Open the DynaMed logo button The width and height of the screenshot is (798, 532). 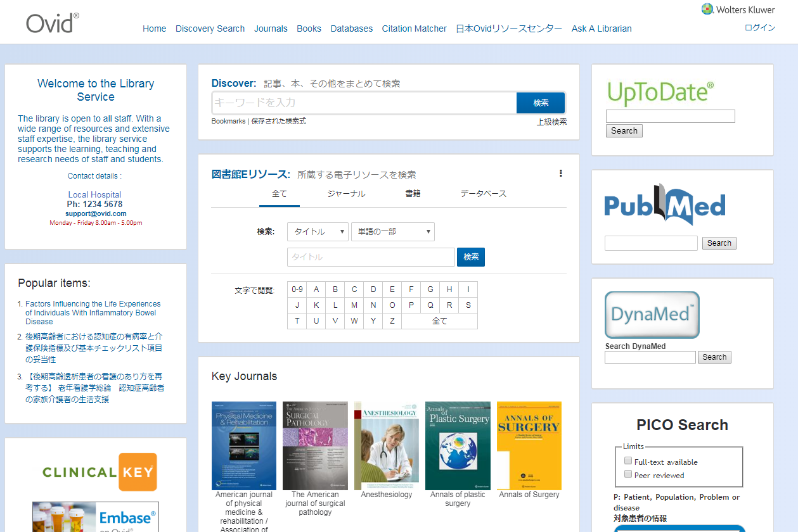click(x=652, y=315)
